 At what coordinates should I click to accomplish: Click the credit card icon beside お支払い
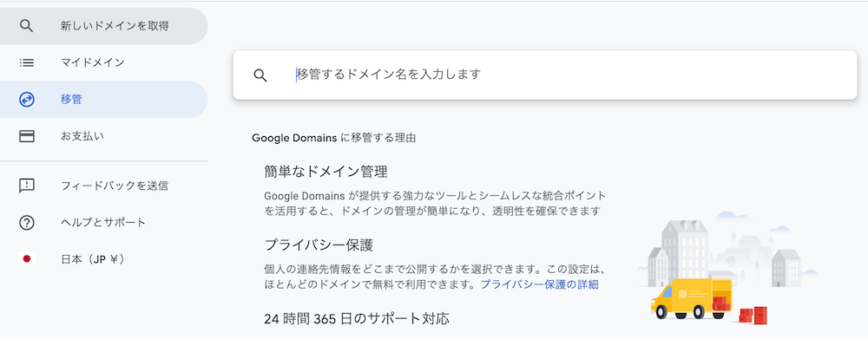27,136
